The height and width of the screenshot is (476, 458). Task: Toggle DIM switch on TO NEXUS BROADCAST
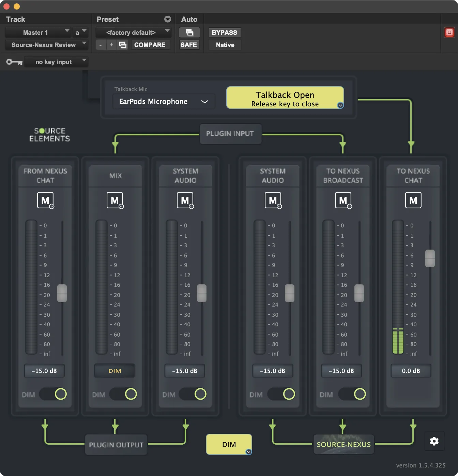pyautogui.click(x=352, y=394)
